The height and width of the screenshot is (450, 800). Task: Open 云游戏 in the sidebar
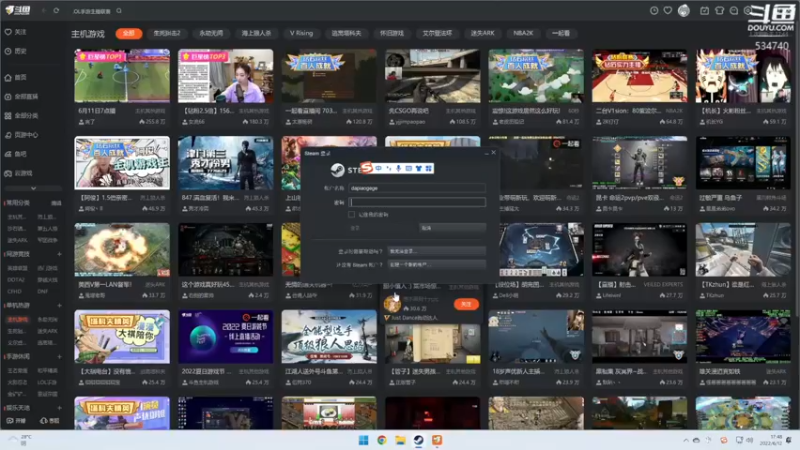(18, 173)
